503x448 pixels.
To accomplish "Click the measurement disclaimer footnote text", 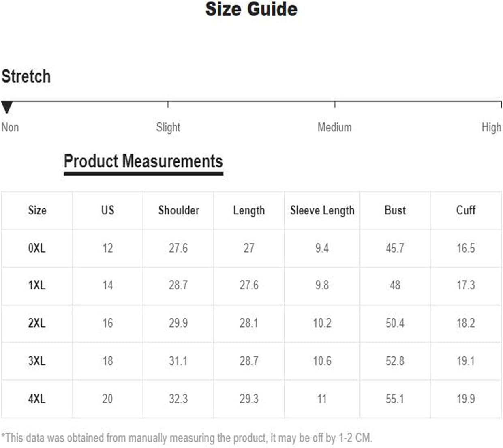I will click(187, 438).
